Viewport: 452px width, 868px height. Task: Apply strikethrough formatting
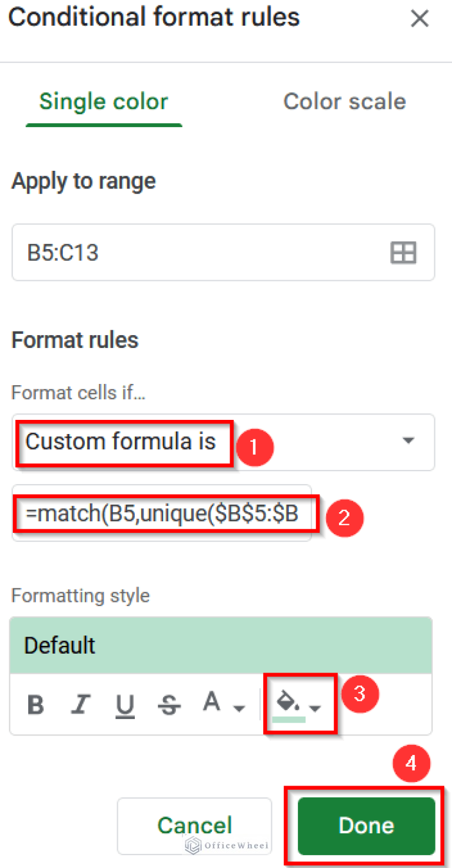tap(169, 703)
